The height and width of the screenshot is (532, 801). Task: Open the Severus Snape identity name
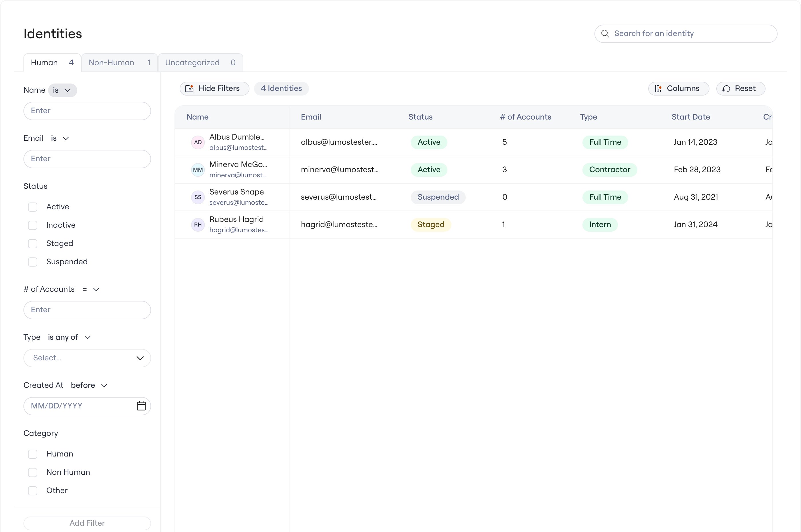[237, 192]
